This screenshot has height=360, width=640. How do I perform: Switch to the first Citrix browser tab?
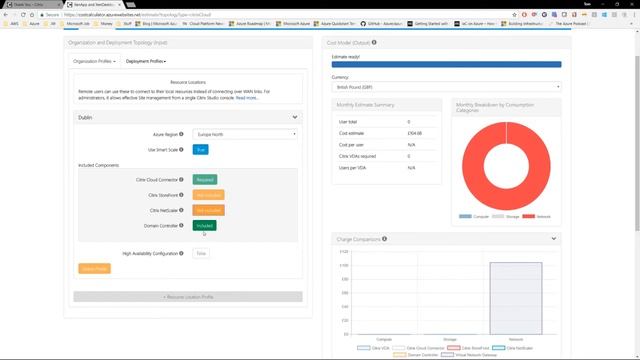[32, 4]
